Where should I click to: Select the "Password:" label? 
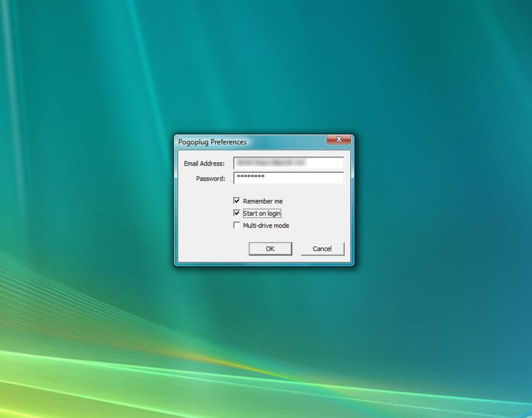(211, 178)
